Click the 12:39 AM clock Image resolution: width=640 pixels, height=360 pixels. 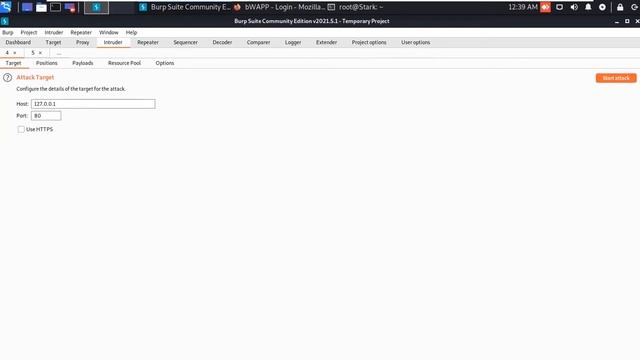(x=523, y=7)
